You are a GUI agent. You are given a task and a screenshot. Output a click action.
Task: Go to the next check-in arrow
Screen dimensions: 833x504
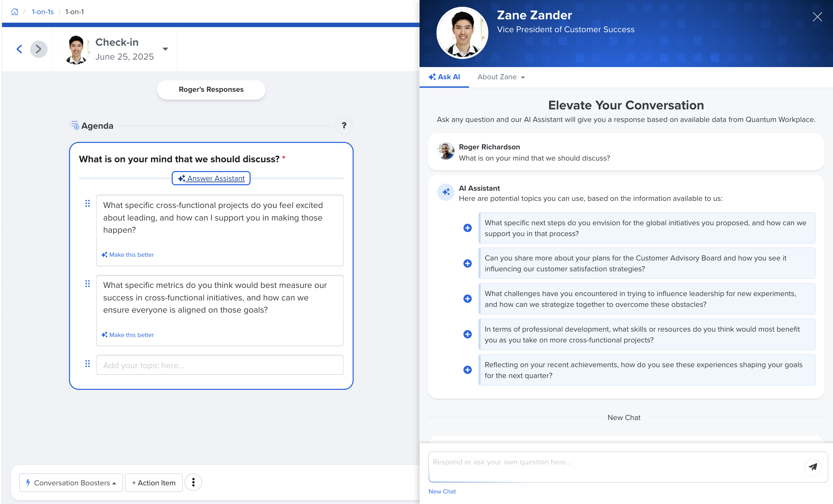[39, 49]
